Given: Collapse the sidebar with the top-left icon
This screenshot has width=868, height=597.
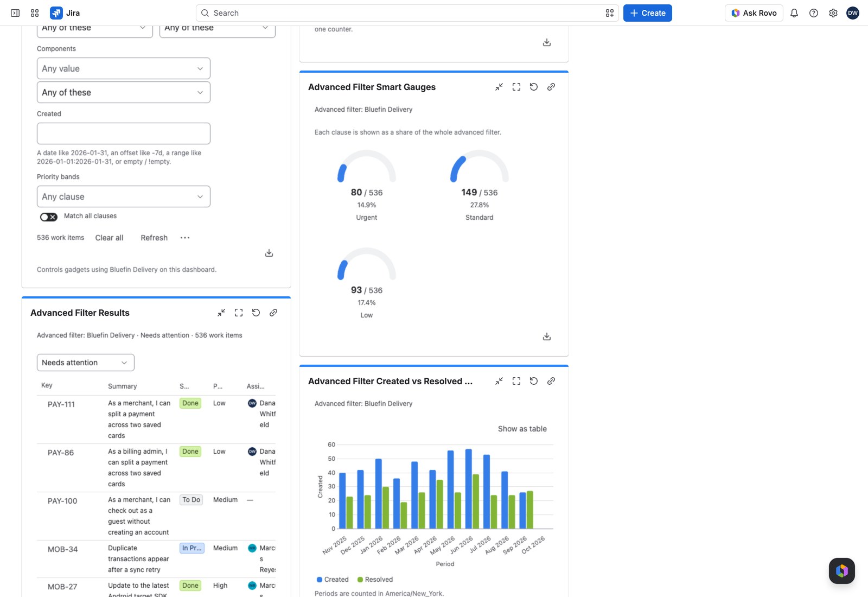Looking at the screenshot, I should pos(15,13).
